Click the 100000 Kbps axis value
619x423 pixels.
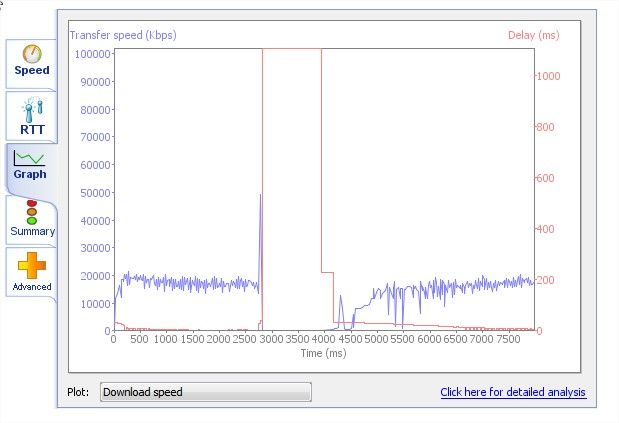(x=93, y=54)
